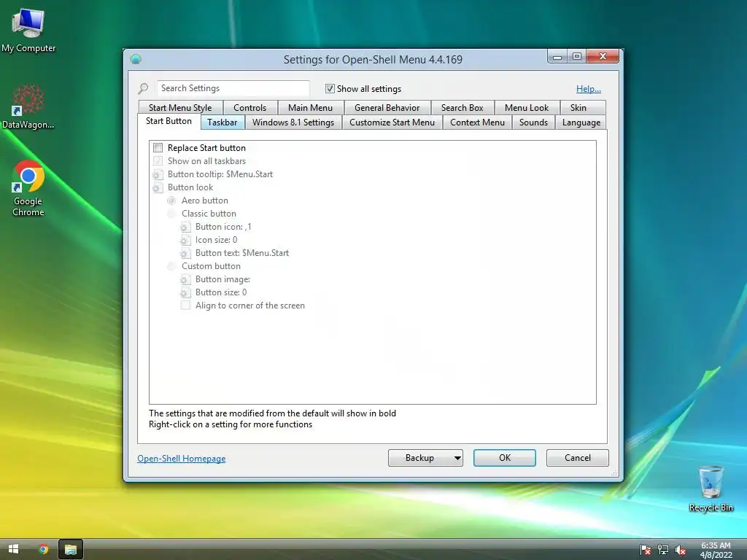Close the Open-Shell settings window
The height and width of the screenshot is (560, 747).
(x=603, y=57)
